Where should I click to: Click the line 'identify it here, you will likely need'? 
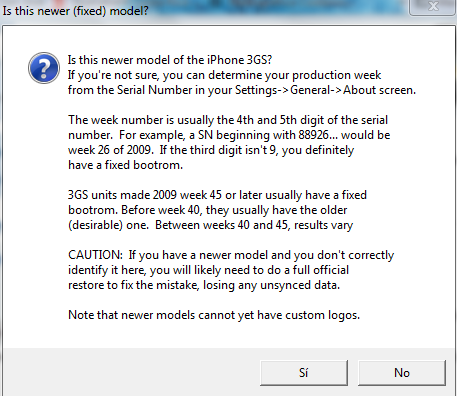point(208,270)
